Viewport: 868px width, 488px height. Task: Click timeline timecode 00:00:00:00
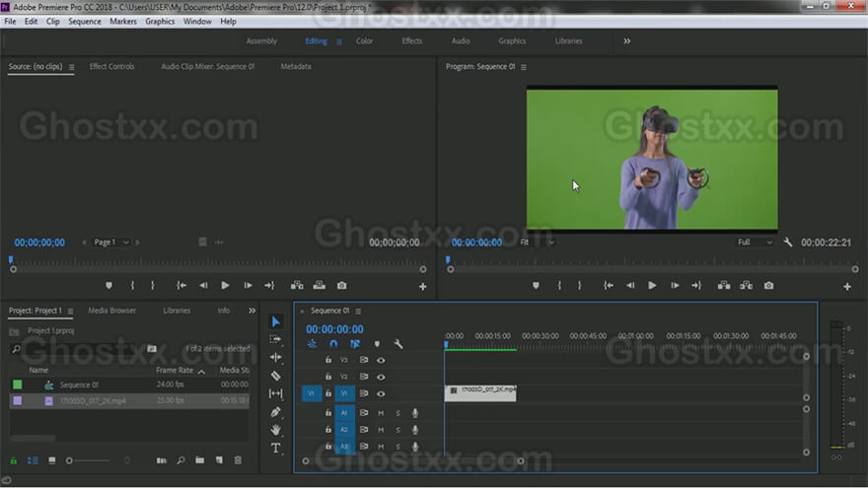click(x=334, y=329)
